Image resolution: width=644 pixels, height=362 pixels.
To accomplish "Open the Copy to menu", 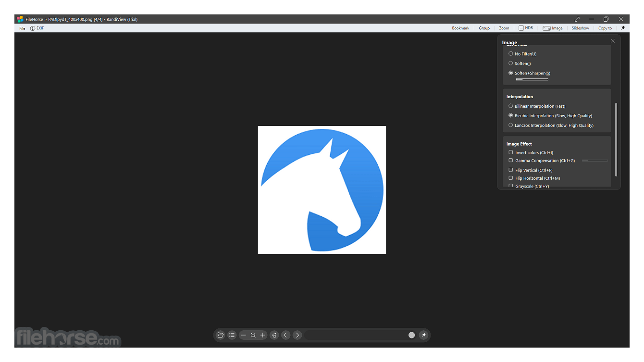I will (x=605, y=28).
